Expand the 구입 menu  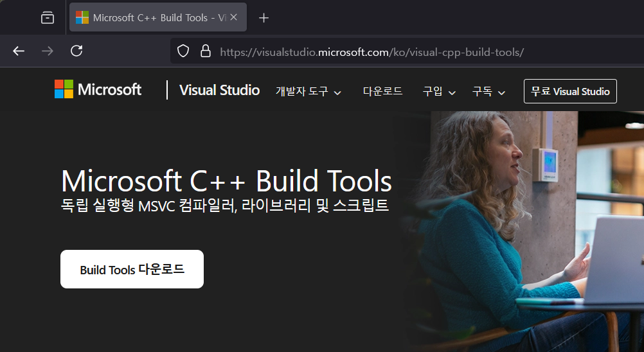(x=439, y=91)
